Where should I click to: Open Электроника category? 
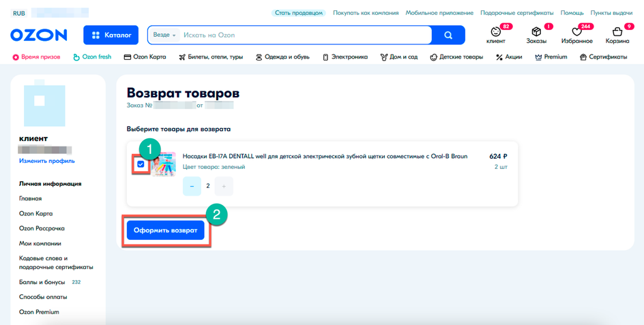(345, 57)
